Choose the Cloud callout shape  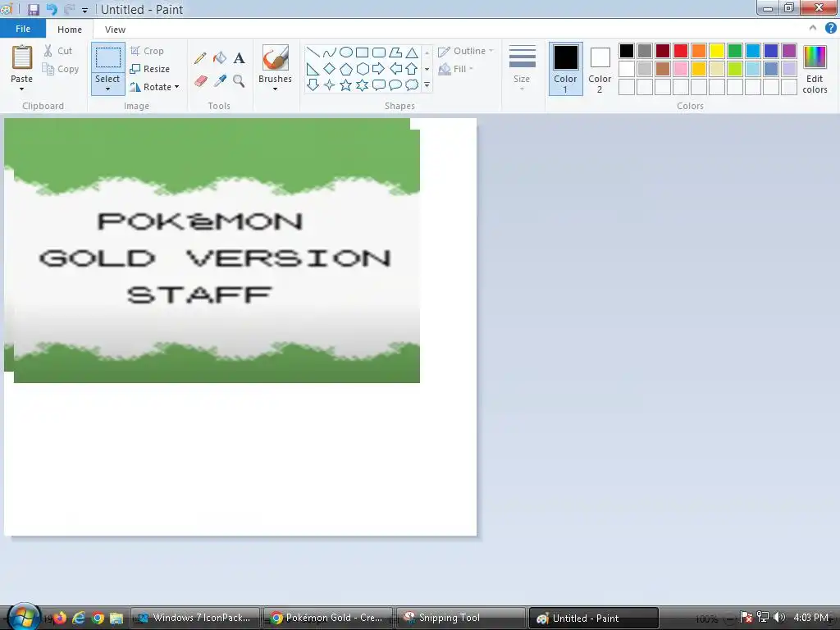point(412,84)
